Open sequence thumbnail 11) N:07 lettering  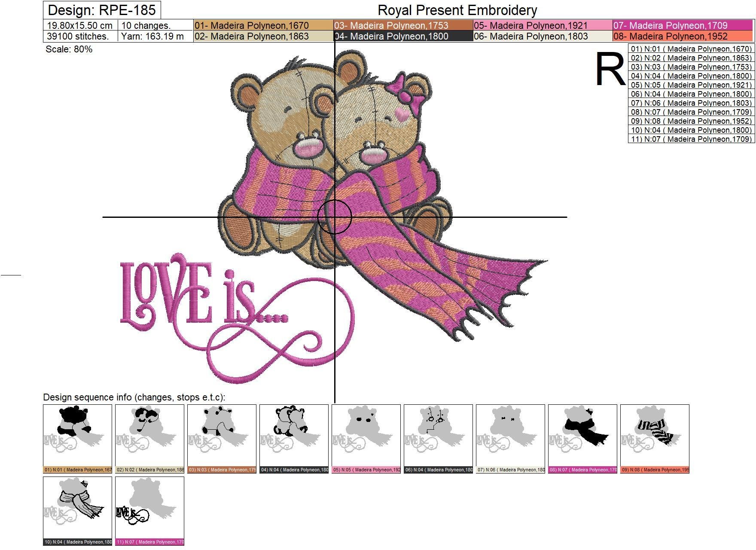click(x=150, y=511)
